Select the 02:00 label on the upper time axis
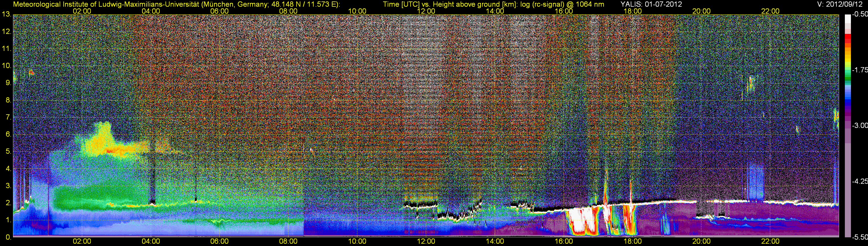Screen dimensions: 868x246 82,11
